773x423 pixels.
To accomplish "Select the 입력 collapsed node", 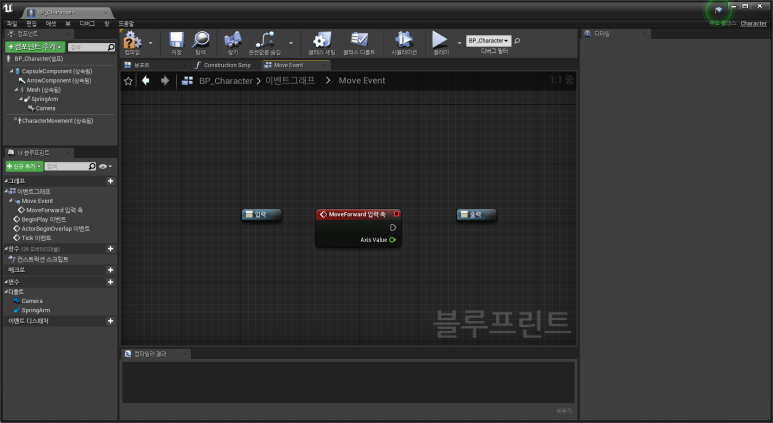I will point(262,215).
